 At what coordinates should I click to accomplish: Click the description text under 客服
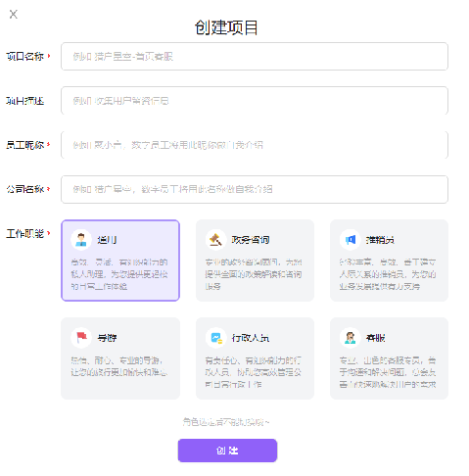tap(388, 372)
